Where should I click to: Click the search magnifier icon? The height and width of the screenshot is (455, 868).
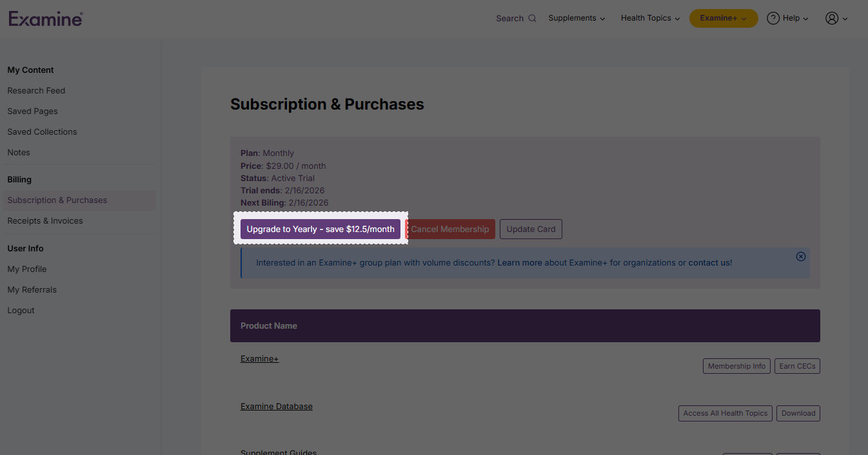point(532,18)
